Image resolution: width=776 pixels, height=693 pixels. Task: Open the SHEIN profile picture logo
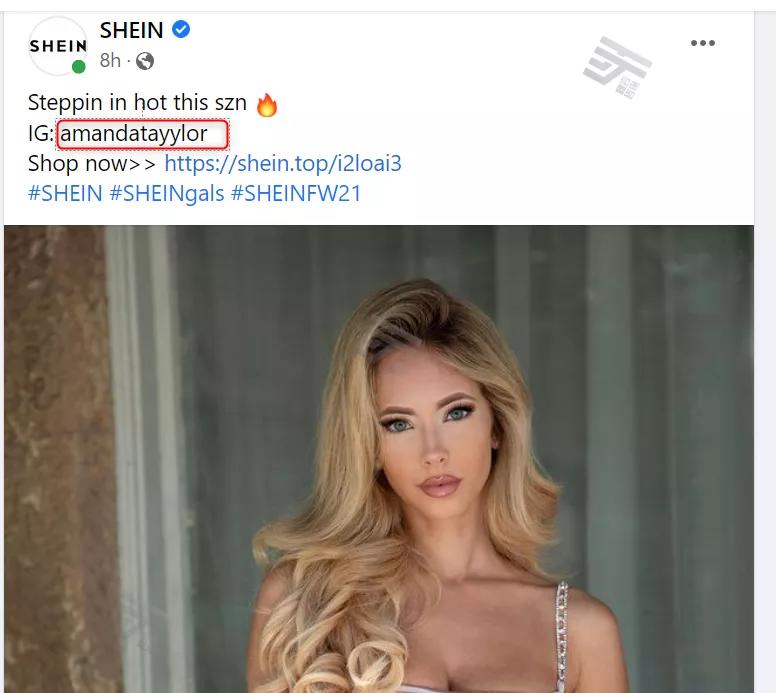tap(58, 46)
